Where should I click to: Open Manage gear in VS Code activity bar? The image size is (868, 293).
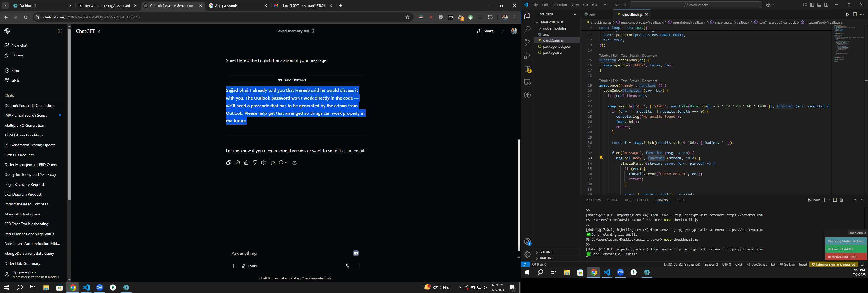[x=527, y=254]
